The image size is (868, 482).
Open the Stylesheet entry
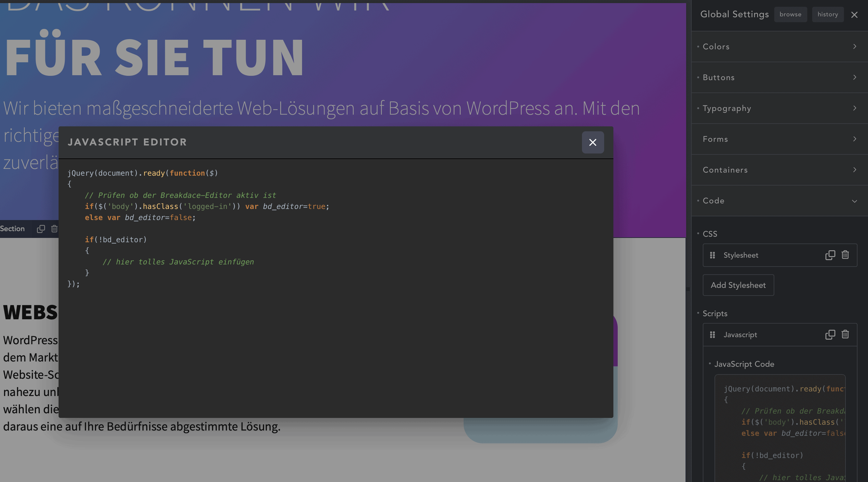(780, 255)
